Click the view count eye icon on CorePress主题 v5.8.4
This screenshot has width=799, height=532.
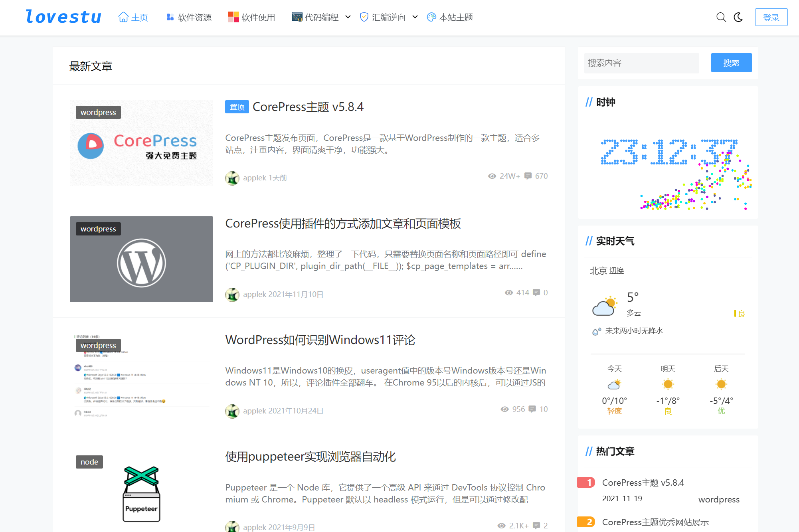pyautogui.click(x=491, y=176)
